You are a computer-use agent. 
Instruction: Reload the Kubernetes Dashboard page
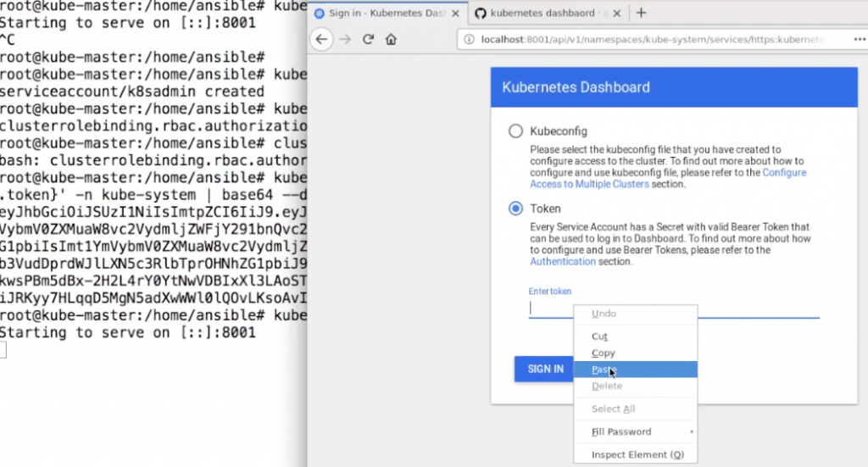pos(368,39)
